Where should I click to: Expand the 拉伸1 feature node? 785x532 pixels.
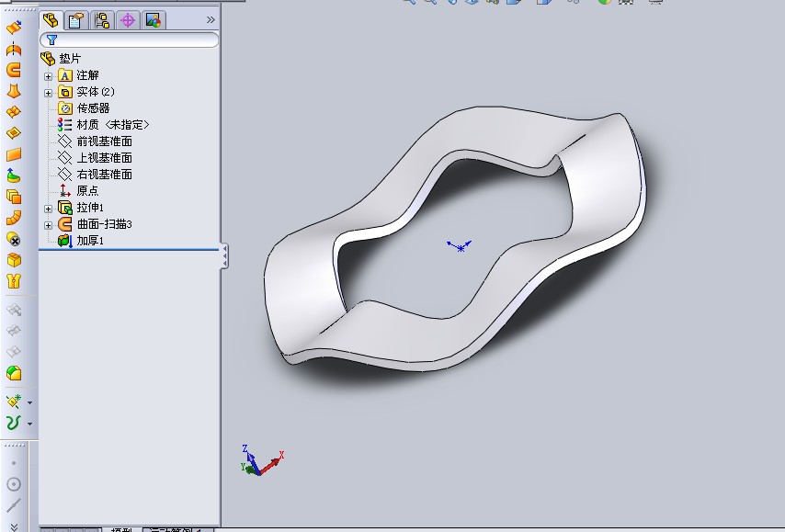(48, 209)
